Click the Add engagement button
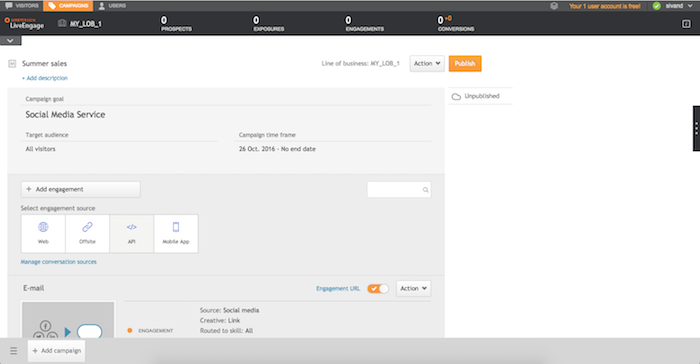Viewport: 700px width, 364px height. [80, 189]
